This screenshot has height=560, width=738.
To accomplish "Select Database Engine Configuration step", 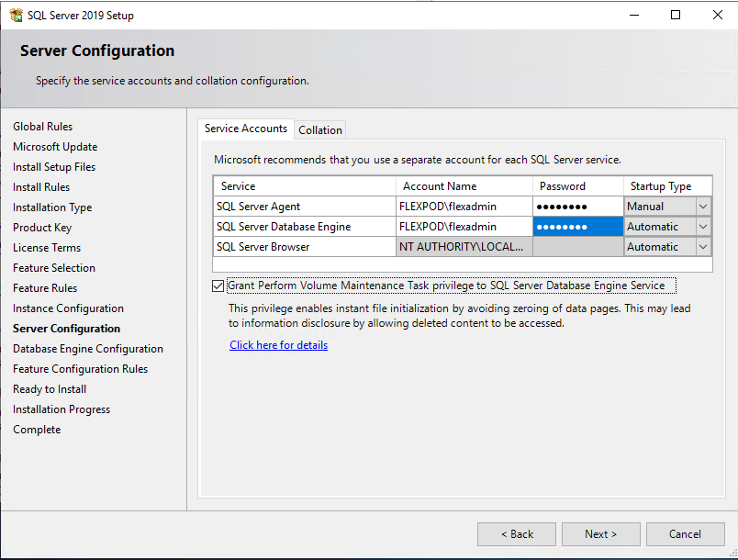I will 88,349.
